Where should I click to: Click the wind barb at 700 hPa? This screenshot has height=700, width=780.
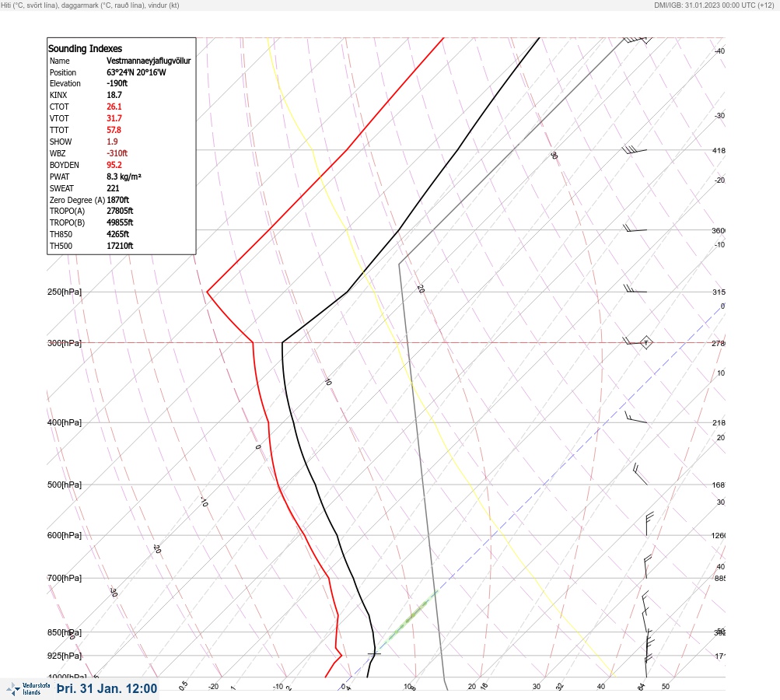[x=647, y=567]
